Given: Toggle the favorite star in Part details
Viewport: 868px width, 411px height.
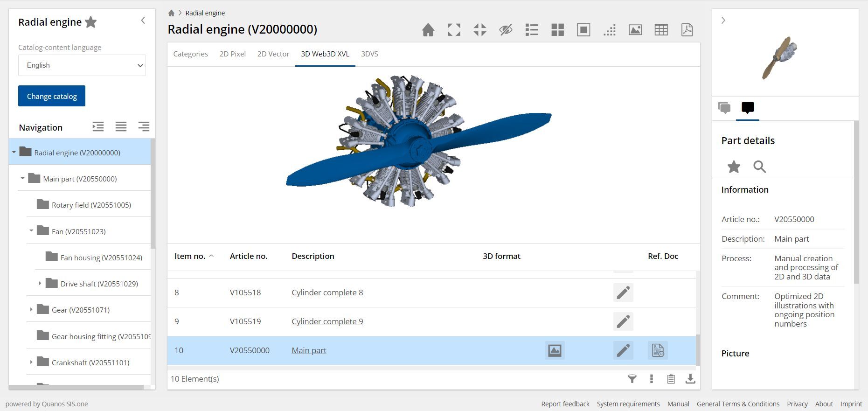Looking at the screenshot, I should point(734,167).
